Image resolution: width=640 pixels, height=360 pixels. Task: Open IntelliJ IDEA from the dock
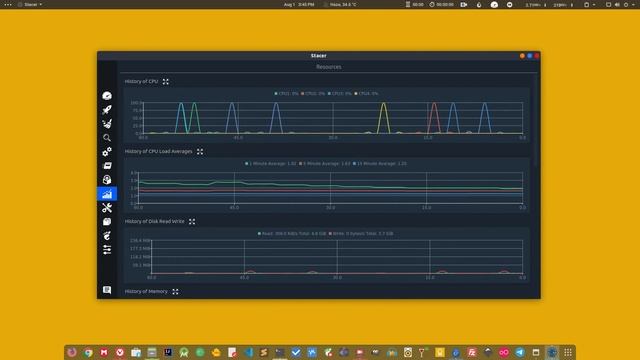(168, 352)
